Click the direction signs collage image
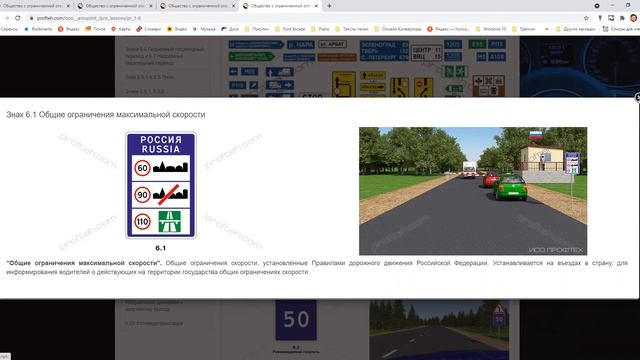Image resolution: width=640 pixels, height=360 pixels. point(367,67)
